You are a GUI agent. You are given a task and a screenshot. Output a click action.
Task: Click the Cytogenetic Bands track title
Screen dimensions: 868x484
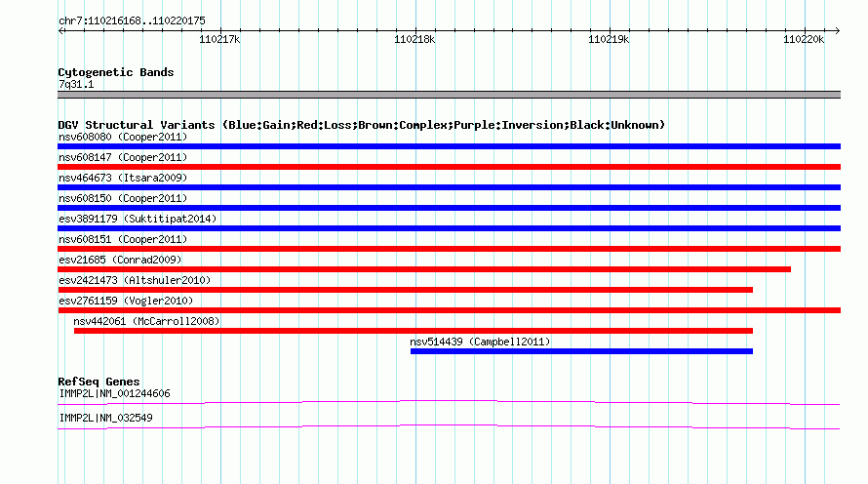pos(116,72)
